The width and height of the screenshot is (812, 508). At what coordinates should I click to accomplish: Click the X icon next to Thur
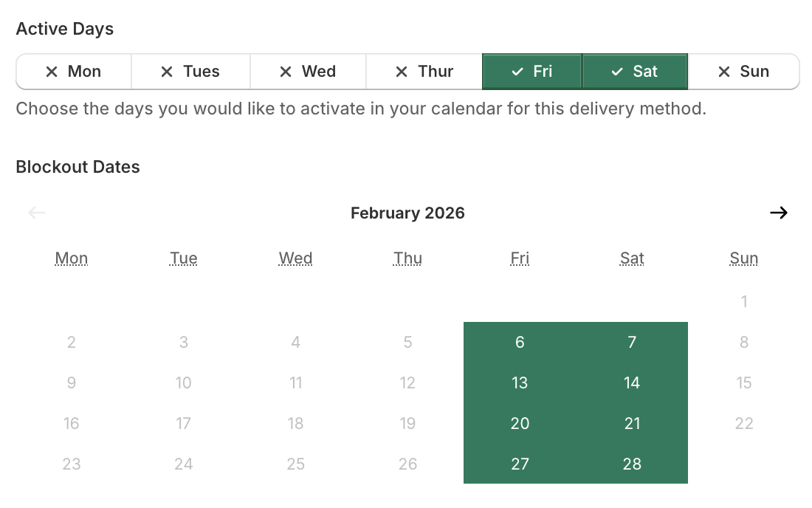(x=402, y=71)
